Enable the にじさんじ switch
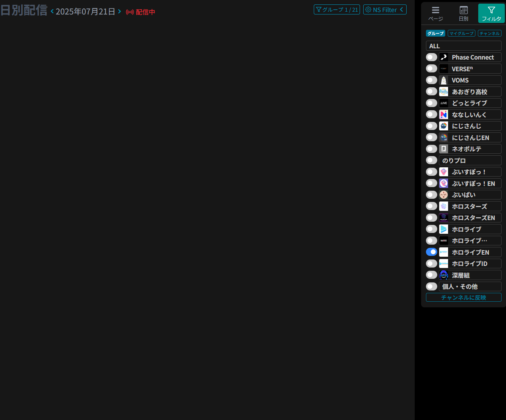 432,126
